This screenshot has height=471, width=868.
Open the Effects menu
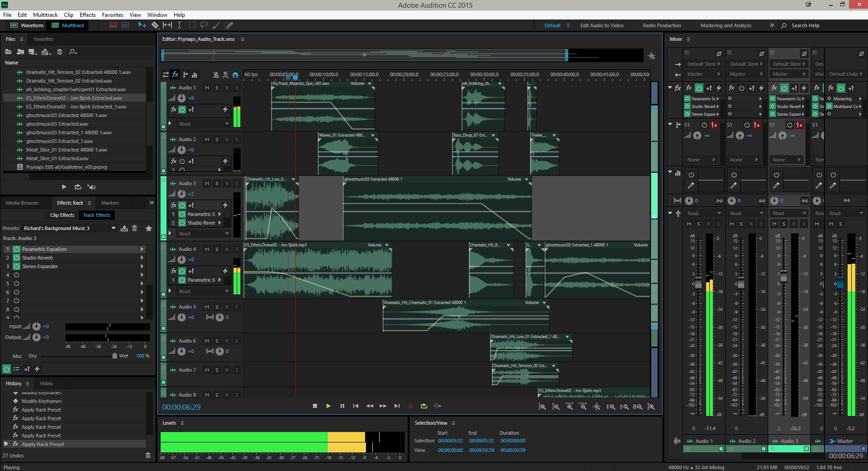click(88, 15)
